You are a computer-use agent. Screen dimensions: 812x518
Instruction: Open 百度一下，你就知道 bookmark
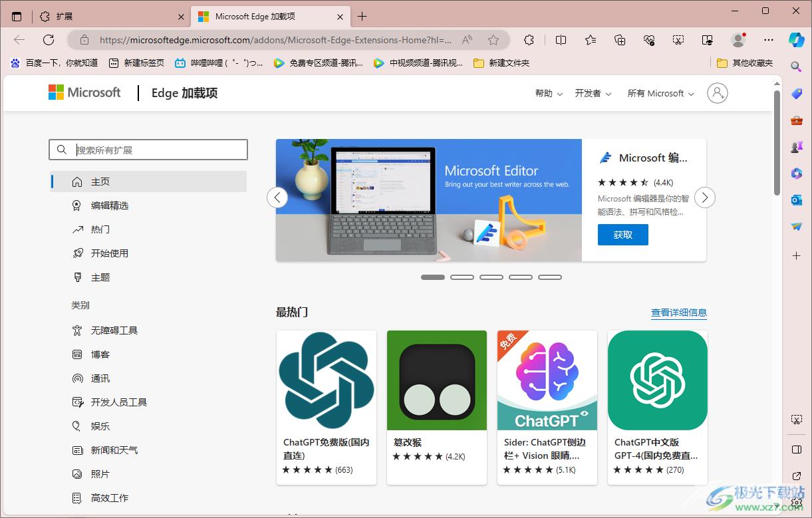point(54,63)
